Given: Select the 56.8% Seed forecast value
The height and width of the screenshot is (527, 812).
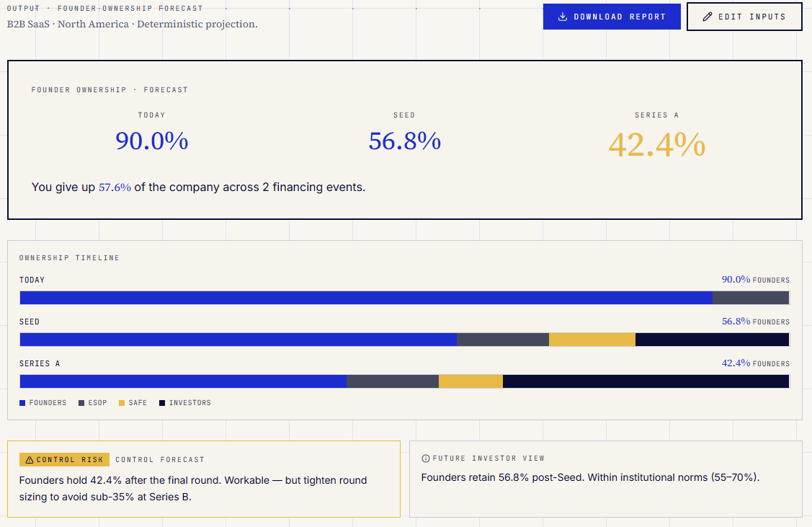Looking at the screenshot, I should pos(404,141).
